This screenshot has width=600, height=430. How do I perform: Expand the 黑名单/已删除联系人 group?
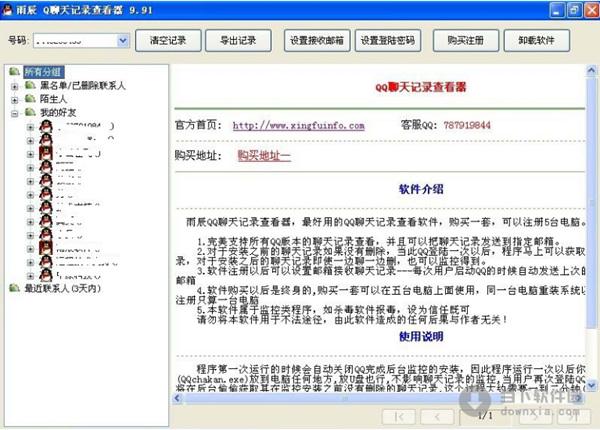coord(15,86)
